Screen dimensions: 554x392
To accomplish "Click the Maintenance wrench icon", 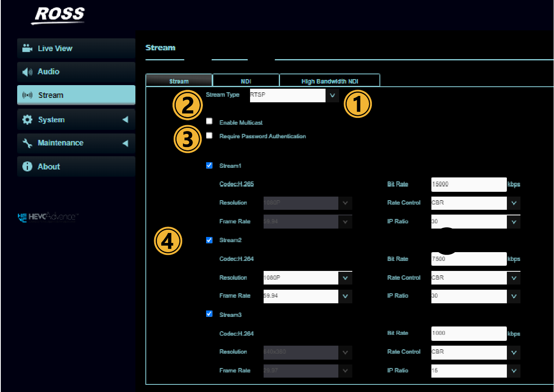I will [x=27, y=143].
